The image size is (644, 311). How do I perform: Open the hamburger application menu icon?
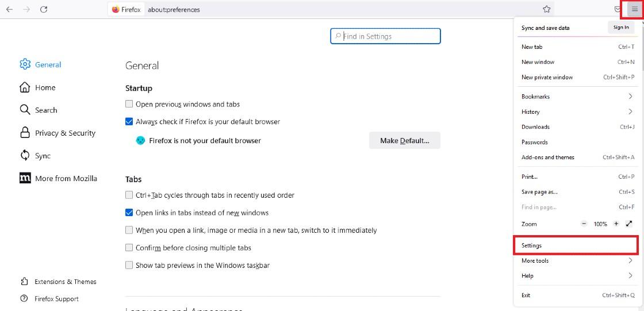[635, 9]
